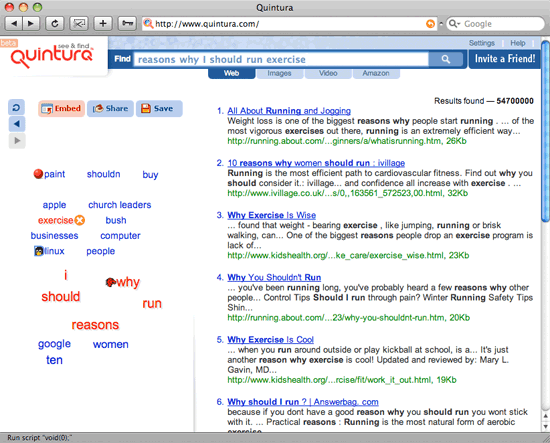This screenshot has width=550, height=443.
Task: Open result Why Exercise Is Wise
Action: (x=271, y=215)
